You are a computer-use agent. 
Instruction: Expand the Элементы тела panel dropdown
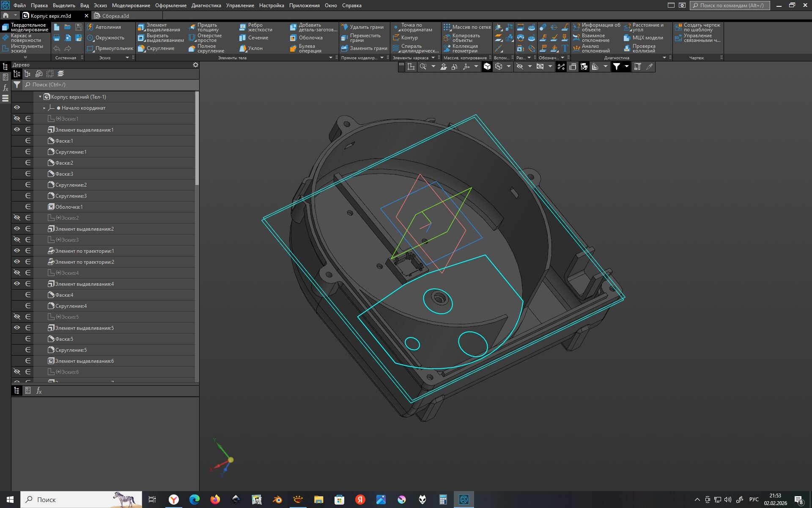click(x=331, y=58)
